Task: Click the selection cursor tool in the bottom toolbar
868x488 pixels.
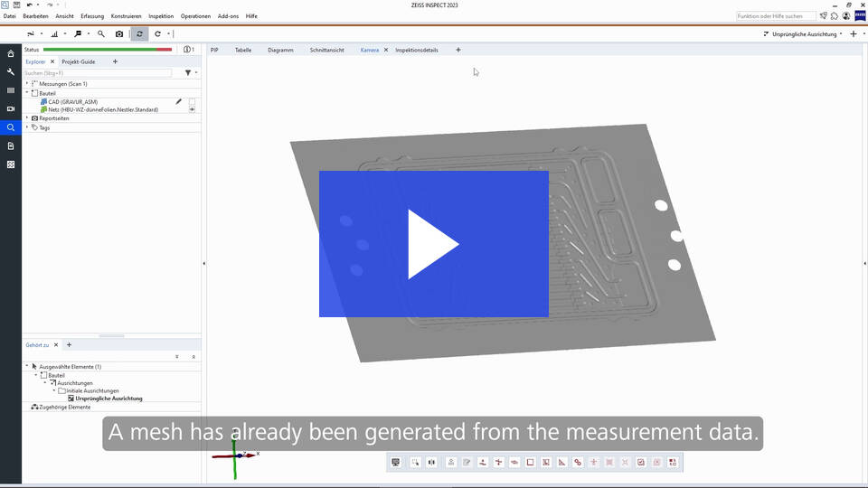Action: click(415, 463)
